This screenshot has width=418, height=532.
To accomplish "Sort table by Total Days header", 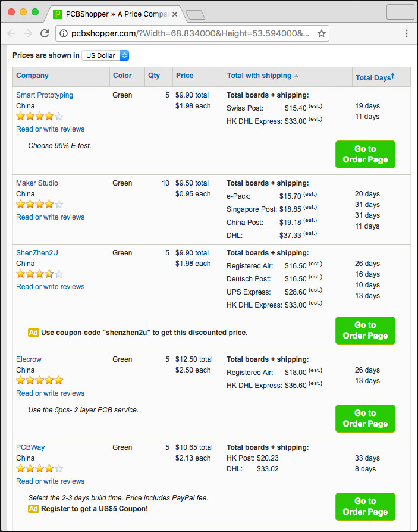I will (x=373, y=78).
